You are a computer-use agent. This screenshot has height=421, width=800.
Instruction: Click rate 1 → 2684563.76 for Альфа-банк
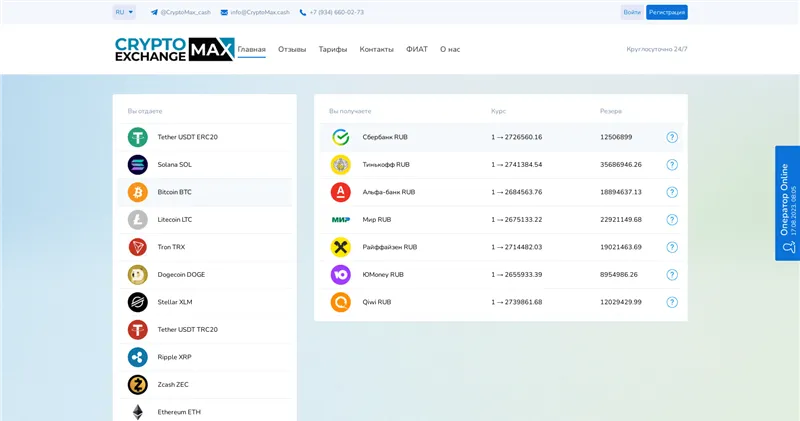[516, 192]
